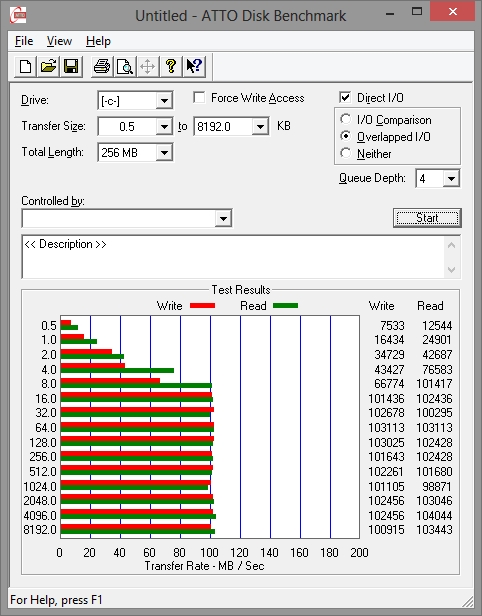
Task: Enable Force Write Access checkbox
Action: click(x=199, y=97)
